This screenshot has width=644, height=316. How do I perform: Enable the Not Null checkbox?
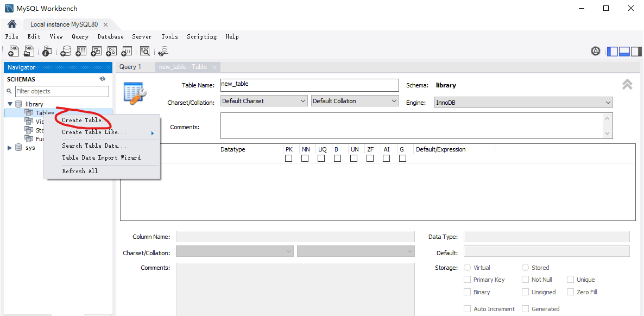pos(525,280)
